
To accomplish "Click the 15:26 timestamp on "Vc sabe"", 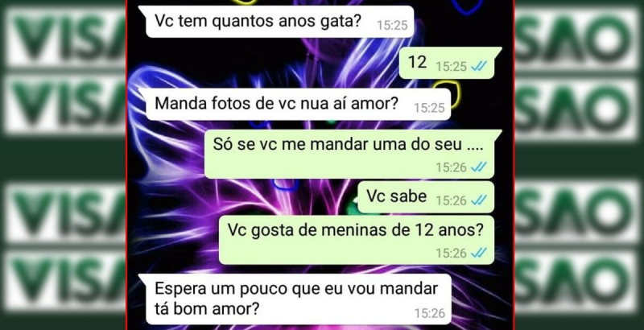I will tap(451, 200).
